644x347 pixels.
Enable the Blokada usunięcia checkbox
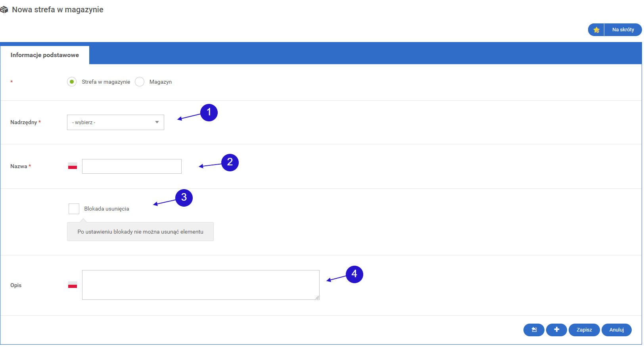coord(74,209)
